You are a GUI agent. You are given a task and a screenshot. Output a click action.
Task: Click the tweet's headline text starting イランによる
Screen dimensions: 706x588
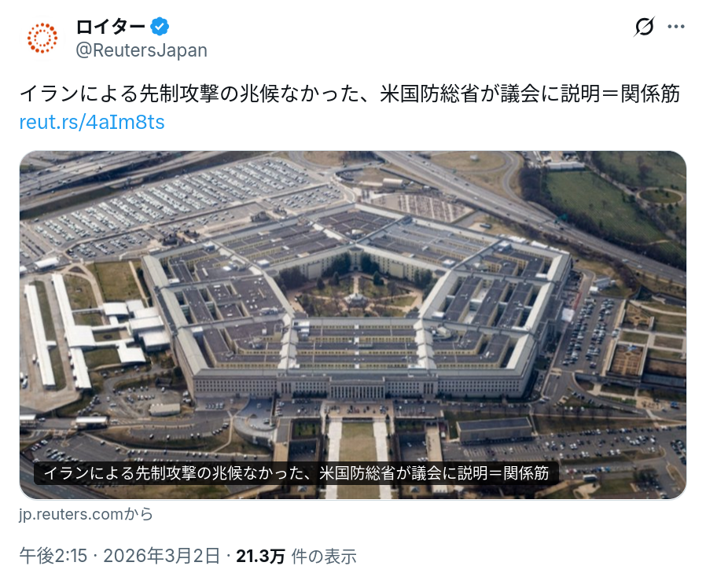click(x=350, y=94)
